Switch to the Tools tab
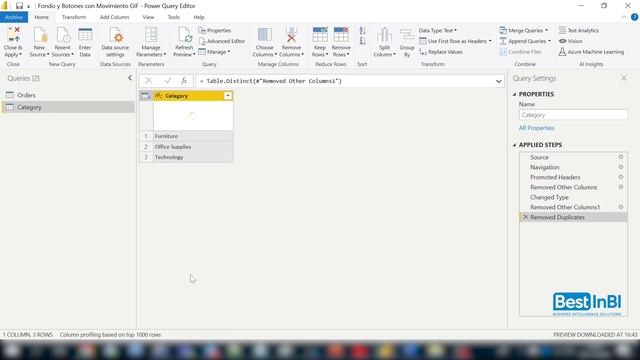 (x=173, y=17)
